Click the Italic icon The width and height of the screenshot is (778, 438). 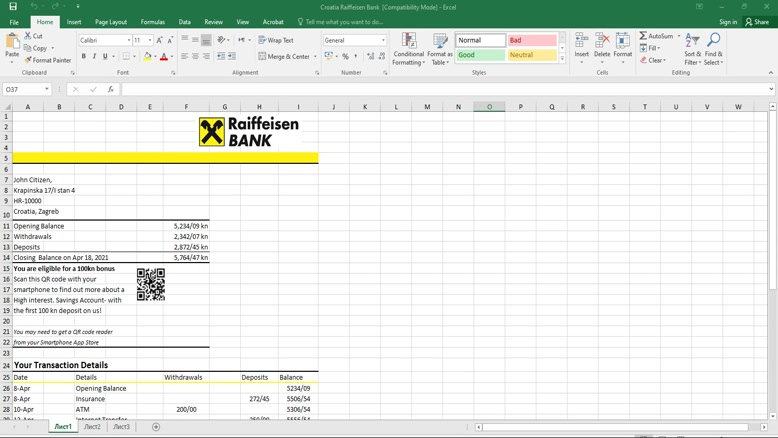[x=95, y=56]
